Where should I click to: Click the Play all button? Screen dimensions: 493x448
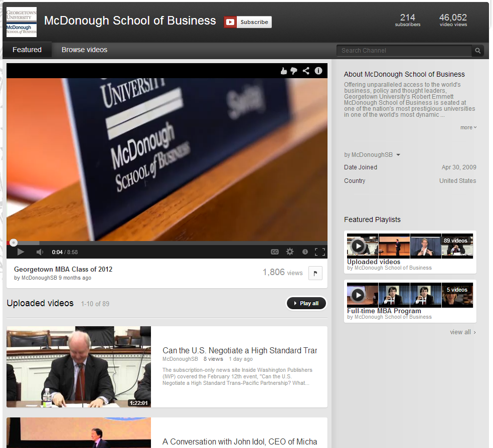tap(306, 303)
